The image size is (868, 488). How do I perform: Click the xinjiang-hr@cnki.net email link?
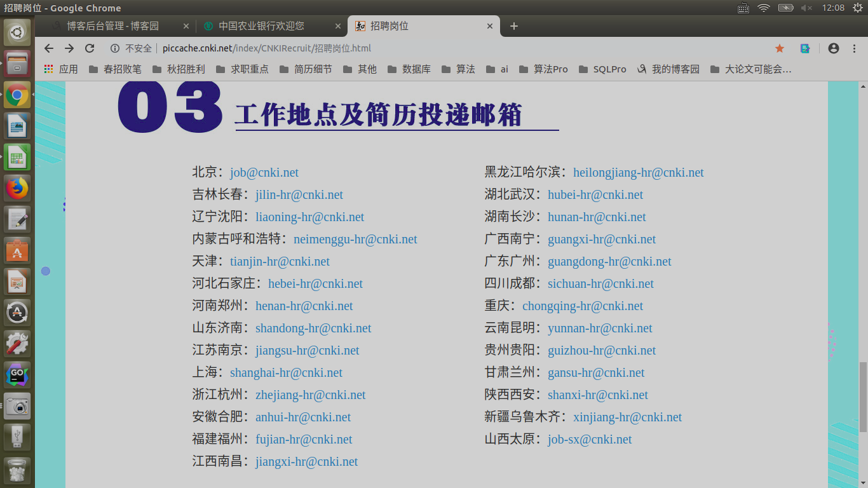coord(627,417)
